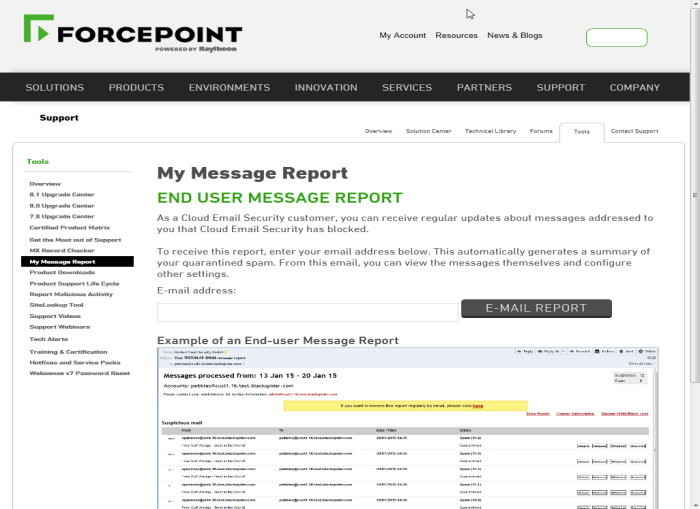The height and width of the screenshot is (509, 700).
Task: Select My Message Report sidebar item
Action: click(77, 262)
